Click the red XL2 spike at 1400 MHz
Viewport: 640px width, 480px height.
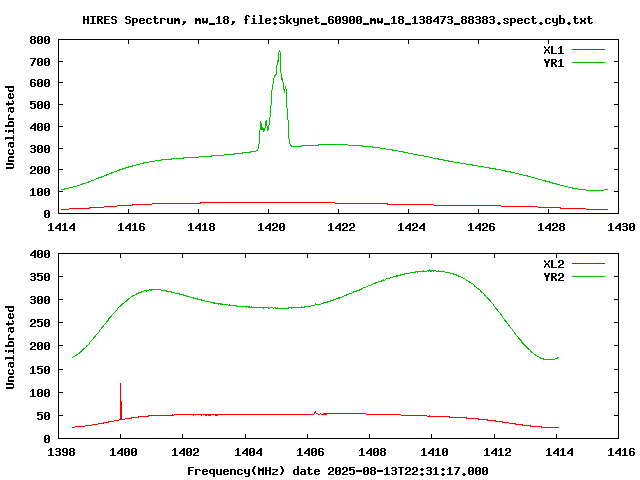click(121, 400)
